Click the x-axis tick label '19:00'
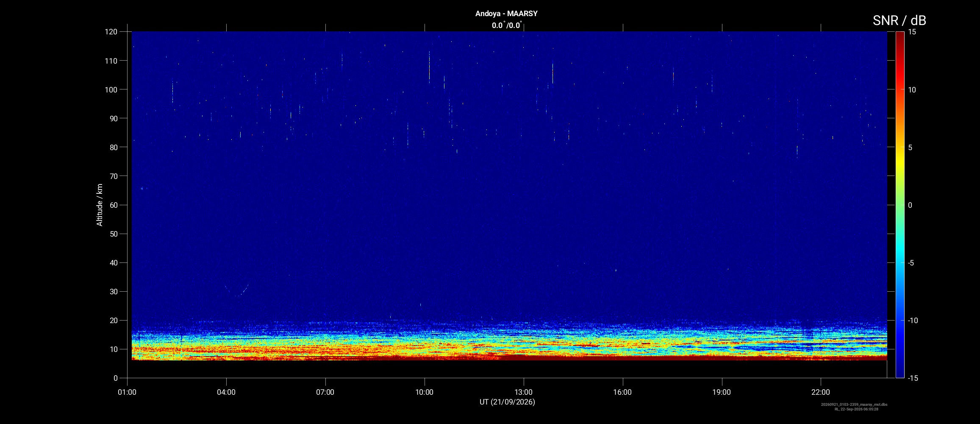Screen dimensions: 980x424 tap(722, 392)
